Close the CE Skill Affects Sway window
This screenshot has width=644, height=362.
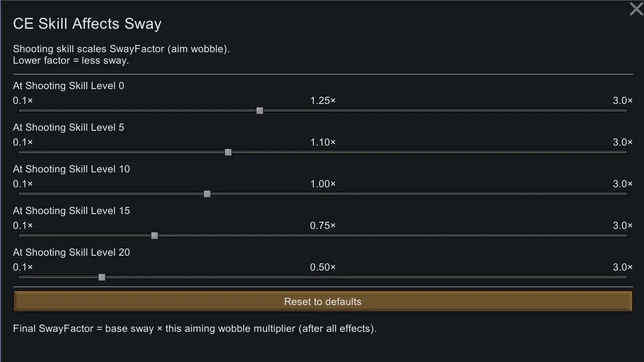point(636,9)
